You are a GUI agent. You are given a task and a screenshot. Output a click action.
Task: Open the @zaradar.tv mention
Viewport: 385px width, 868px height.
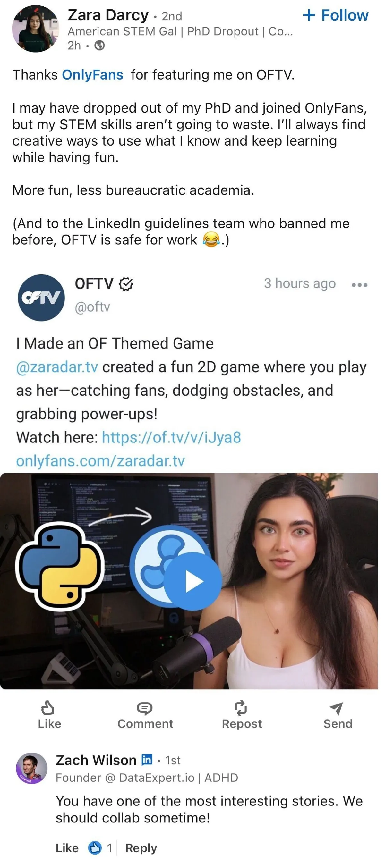57,367
